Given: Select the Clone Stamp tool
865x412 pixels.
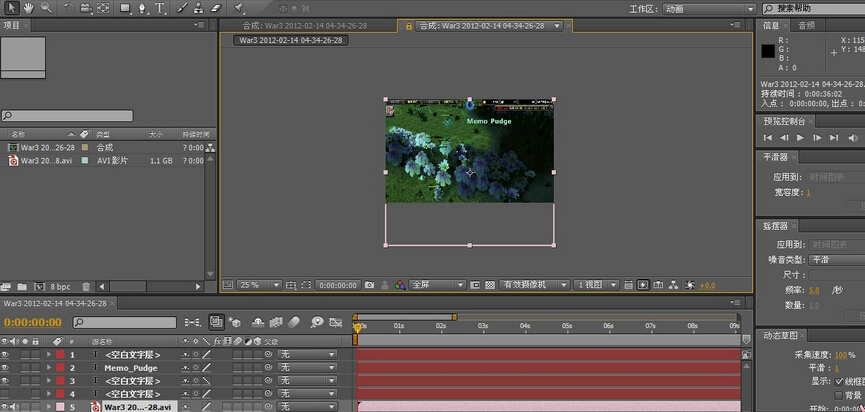Looking at the screenshot, I should point(199,8).
